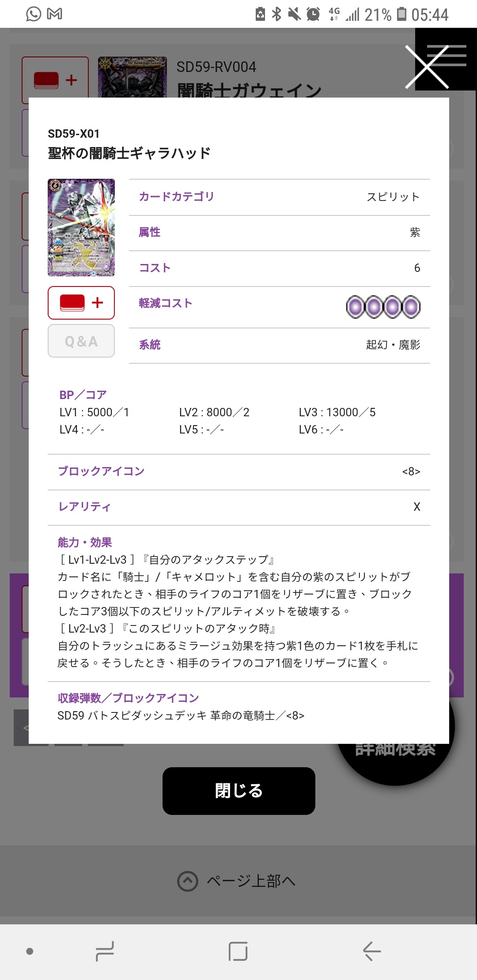
Task: Tap the alarm clock status icon
Action: (313, 14)
